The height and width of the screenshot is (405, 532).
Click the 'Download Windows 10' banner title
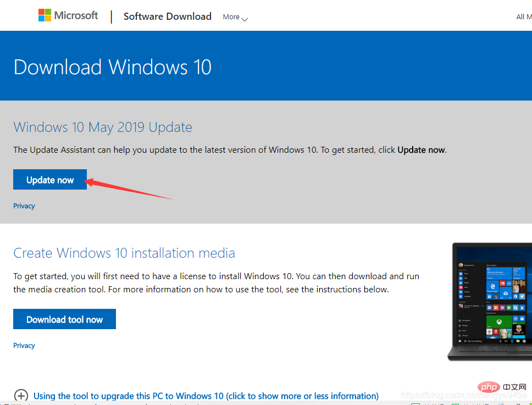(112, 67)
